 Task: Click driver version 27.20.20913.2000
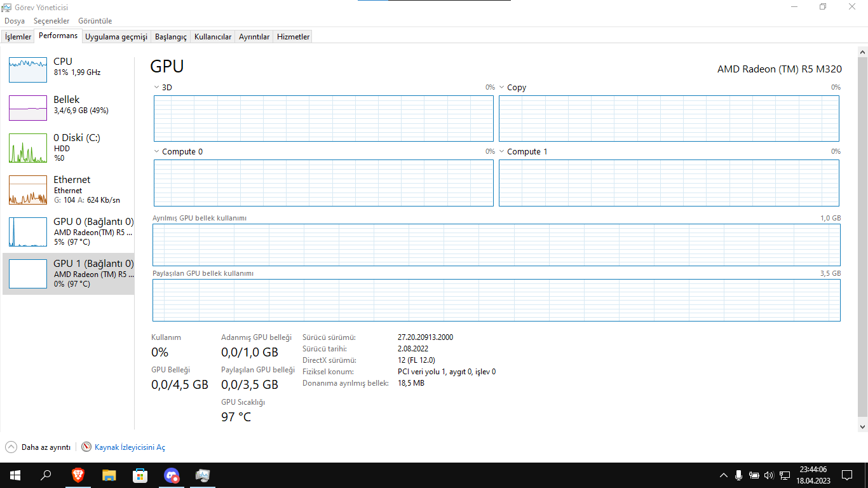pos(425,337)
